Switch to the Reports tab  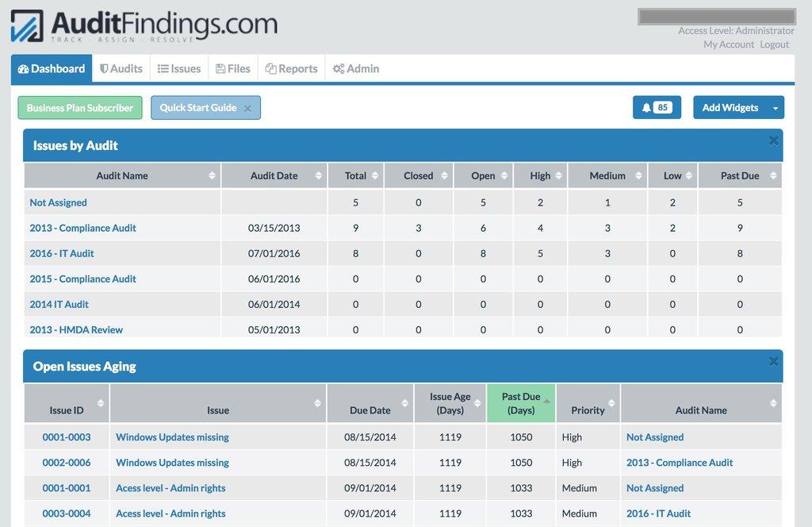click(291, 69)
